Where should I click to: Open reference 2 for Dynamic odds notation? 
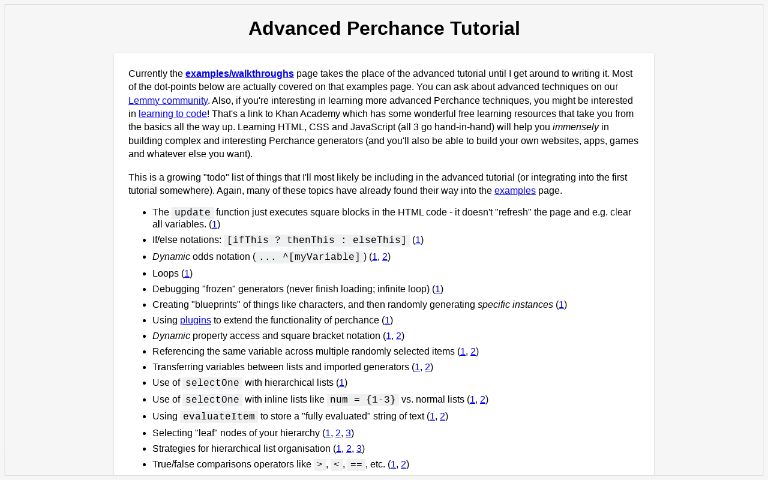(x=386, y=257)
